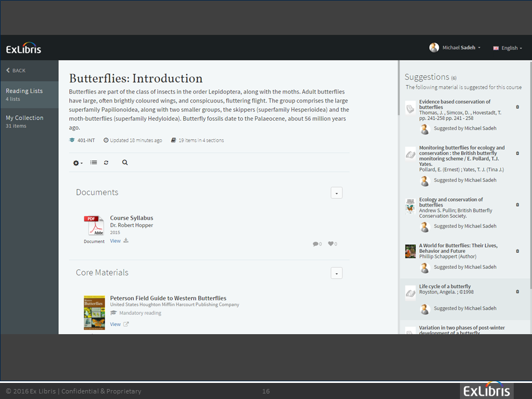This screenshot has height=399, width=532.
Task: Open the Michael Sadeh user menu
Action: tap(455, 48)
